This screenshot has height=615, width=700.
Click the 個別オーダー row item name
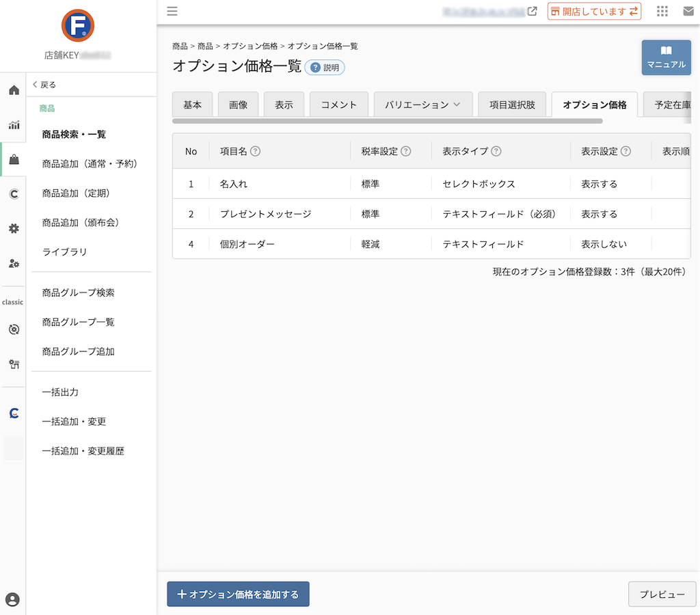[247, 244]
